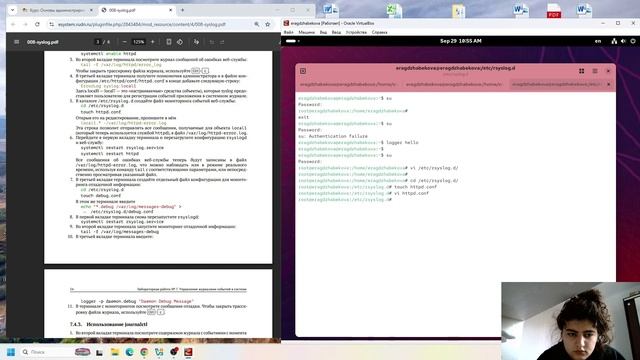Viewport: 640px width, 360px height.
Task: Open the black-square app on the taskbar
Action: pyautogui.click(x=99, y=352)
